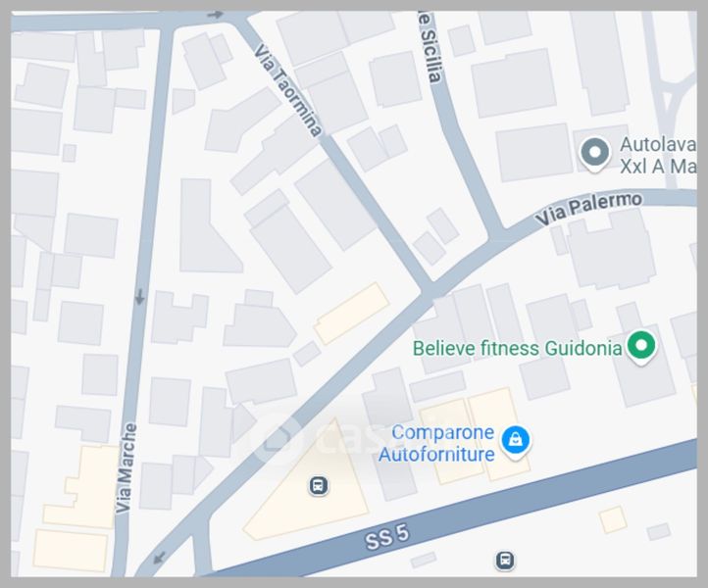The image size is (708, 588).
Task: Click the Autolavaggio gray location pin
Action: [x=594, y=154]
